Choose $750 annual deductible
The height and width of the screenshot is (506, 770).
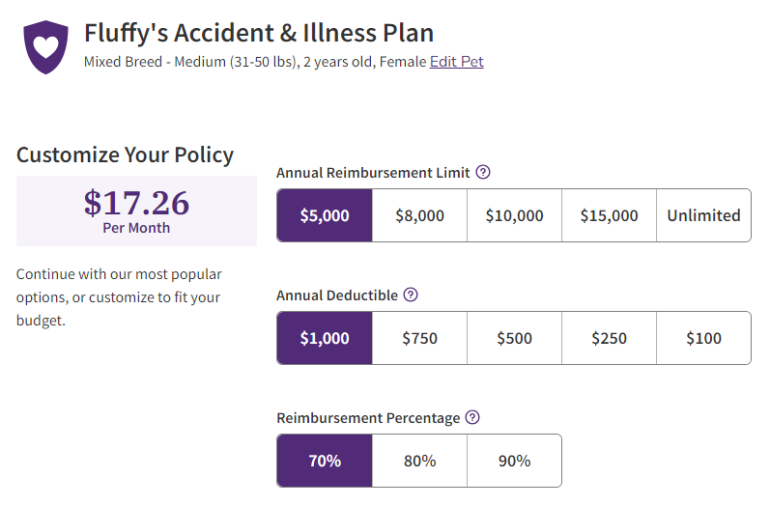click(x=420, y=338)
